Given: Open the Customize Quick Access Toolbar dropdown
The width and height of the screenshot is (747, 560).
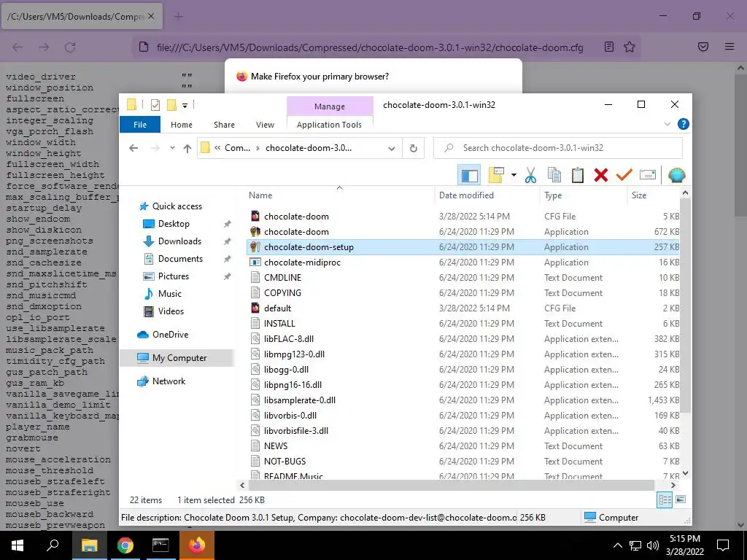Looking at the screenshot, I should click(x=185, y=105).
